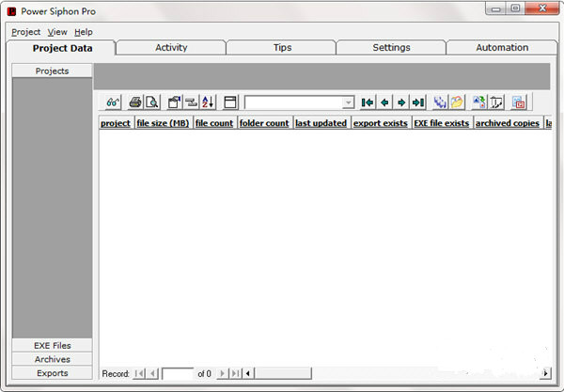Switch to the Automation tab
This screenshot has height=392, width=564.
pyautogui.click(x=502, y=47)
